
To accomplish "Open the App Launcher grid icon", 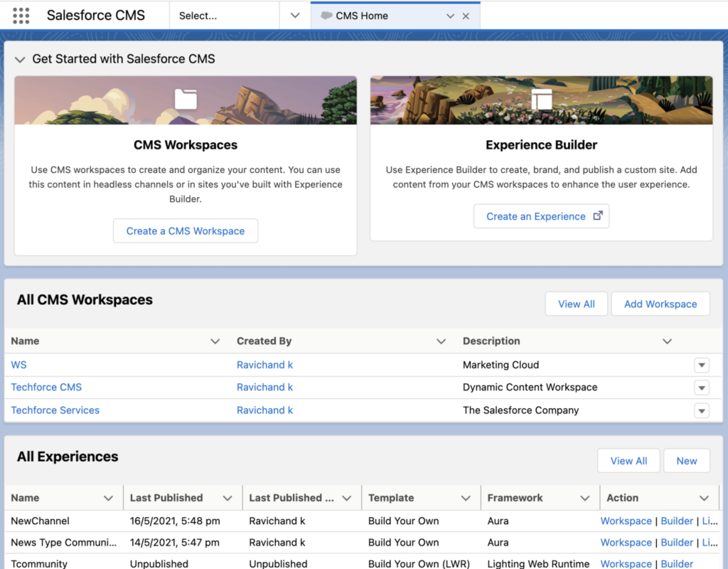I will click(20, 15).
